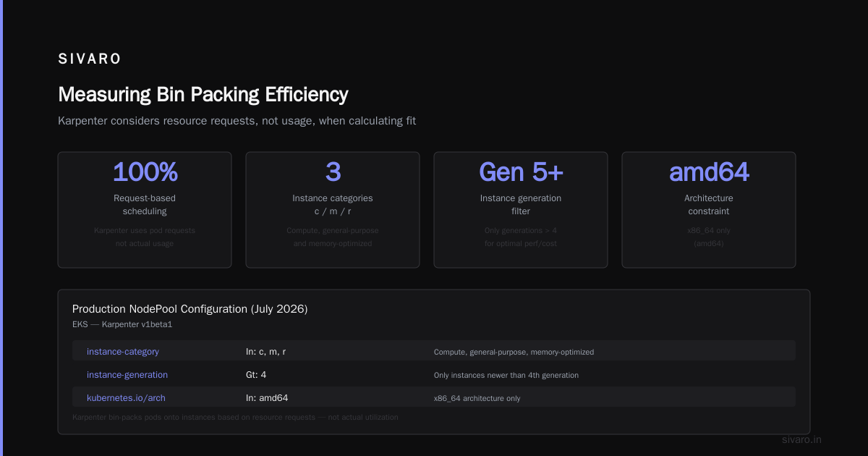Image resolution: width=868 pixels, height=456 pixels.
Task: Click 'Instance generation filter' label
Action: tap(521, 205)
